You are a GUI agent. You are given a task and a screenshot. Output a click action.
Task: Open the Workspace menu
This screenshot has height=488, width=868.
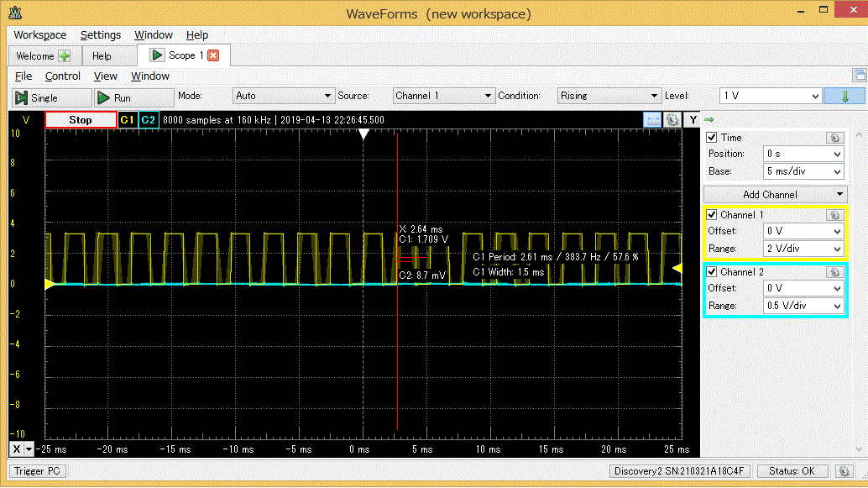coord(39,35)
